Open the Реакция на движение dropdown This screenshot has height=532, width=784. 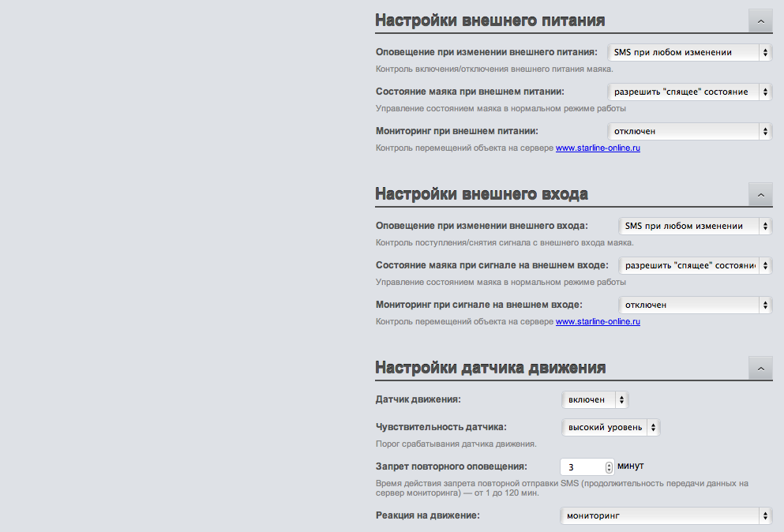point(666,515)
